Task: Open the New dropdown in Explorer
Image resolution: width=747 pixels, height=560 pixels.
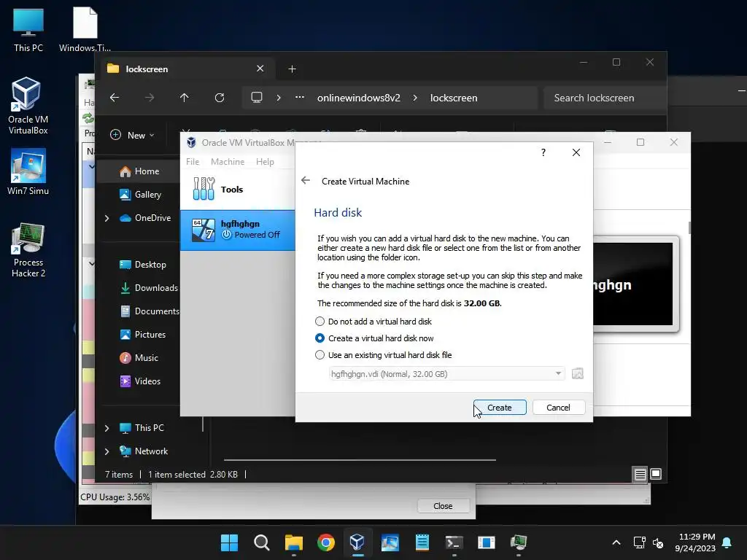Action: (133, 135)
